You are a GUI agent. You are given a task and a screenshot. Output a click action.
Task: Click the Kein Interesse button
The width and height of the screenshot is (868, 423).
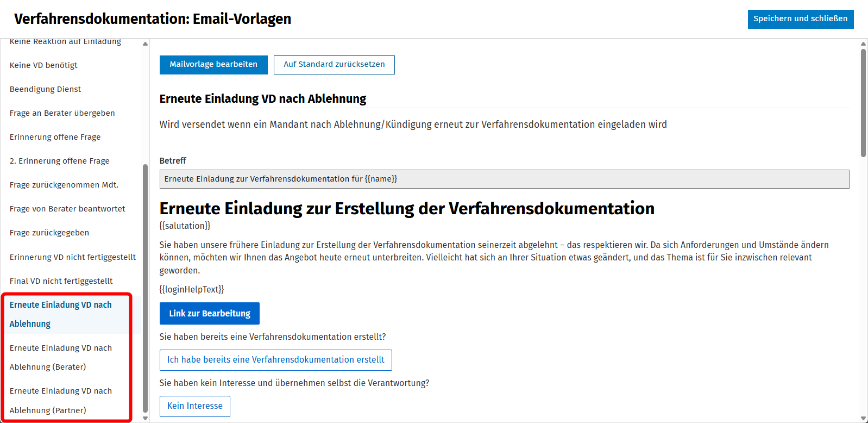pos(195,406)
